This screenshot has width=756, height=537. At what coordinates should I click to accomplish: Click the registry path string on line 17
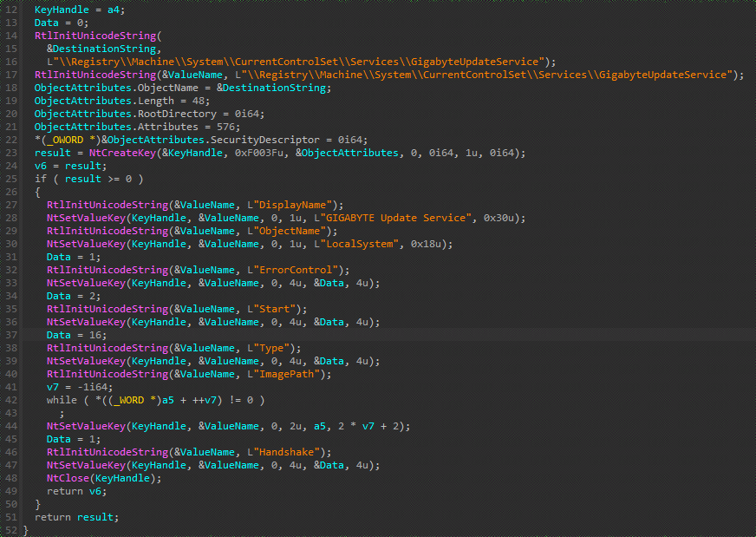click(486, 75)
